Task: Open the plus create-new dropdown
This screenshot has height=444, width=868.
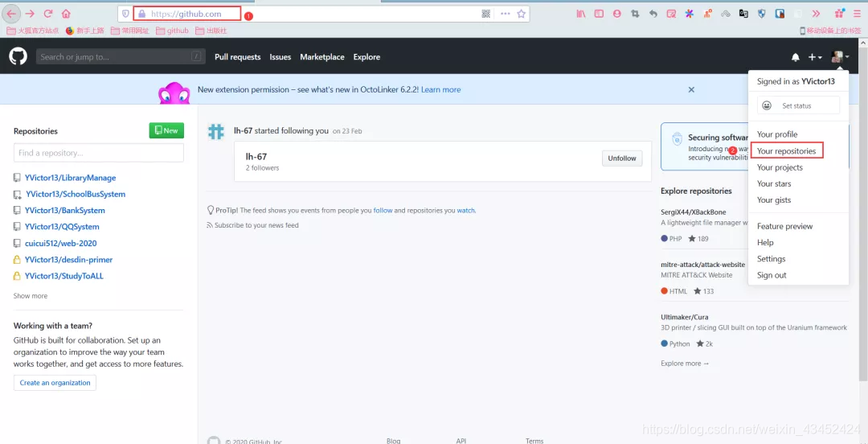Action: click(x=815, y=57)
